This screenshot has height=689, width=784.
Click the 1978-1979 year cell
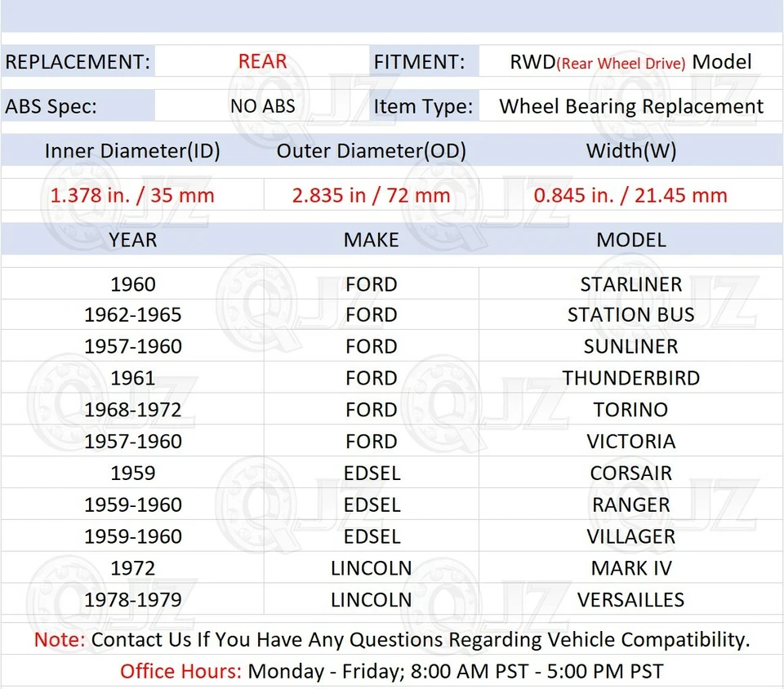(132, 599)
